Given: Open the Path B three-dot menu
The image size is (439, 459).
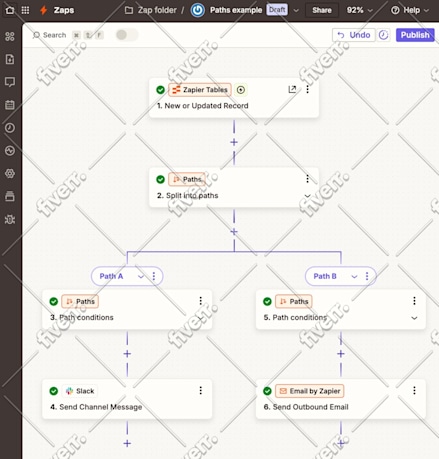Looking at the screenshot, I should coord(367,276).
